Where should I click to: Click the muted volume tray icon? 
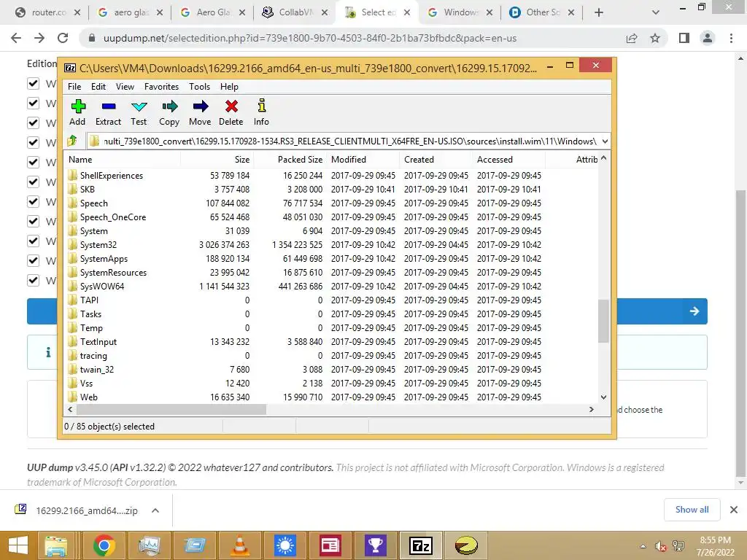[661, 546]
